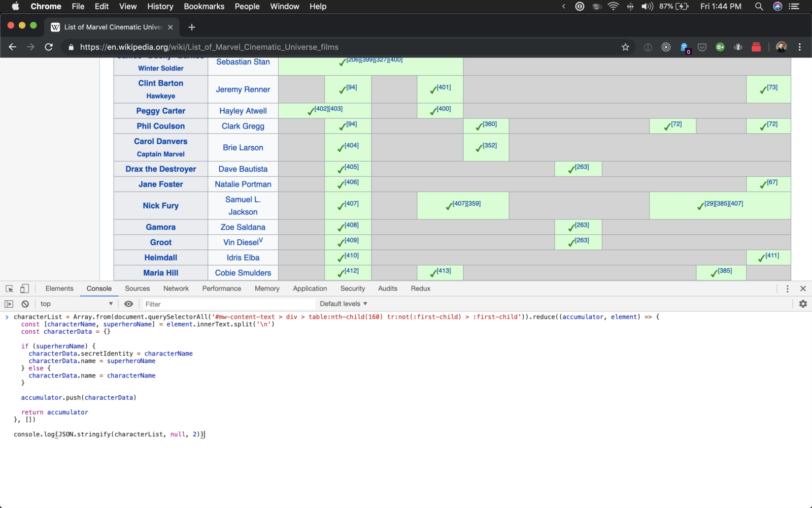Follow the Jeremy Renner actor link

pos(243,89)
